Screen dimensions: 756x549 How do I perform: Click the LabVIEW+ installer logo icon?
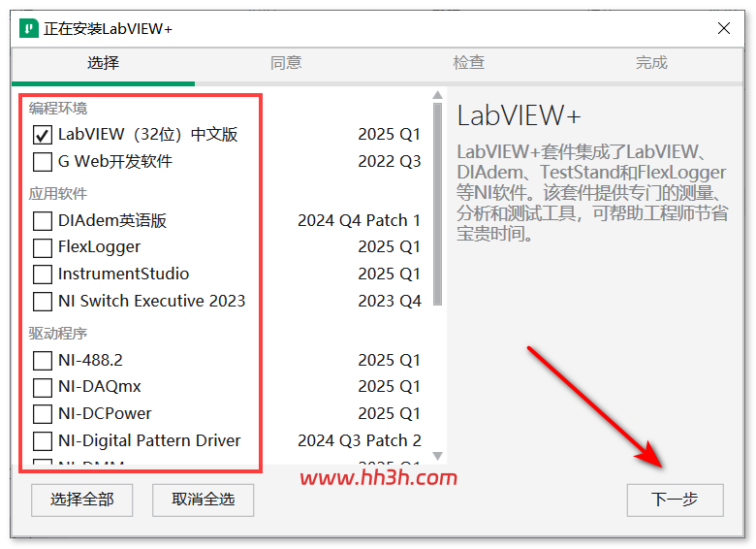pyautogui.click(x=28, y=28)
